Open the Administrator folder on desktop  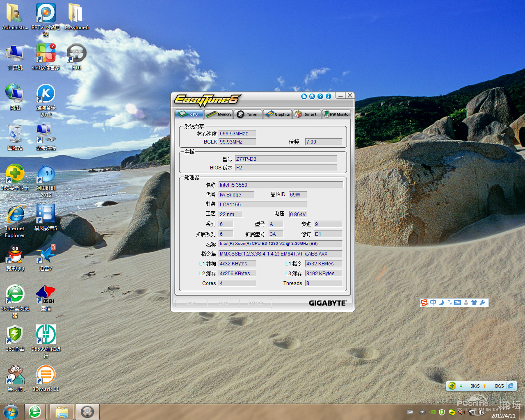coord(15,17)
